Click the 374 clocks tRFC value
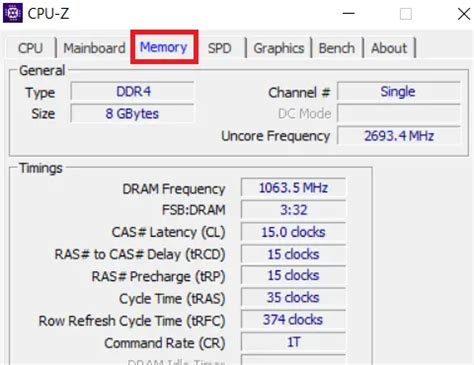Image resolution: width=474 pixels, height=365 pixels. 293,320
